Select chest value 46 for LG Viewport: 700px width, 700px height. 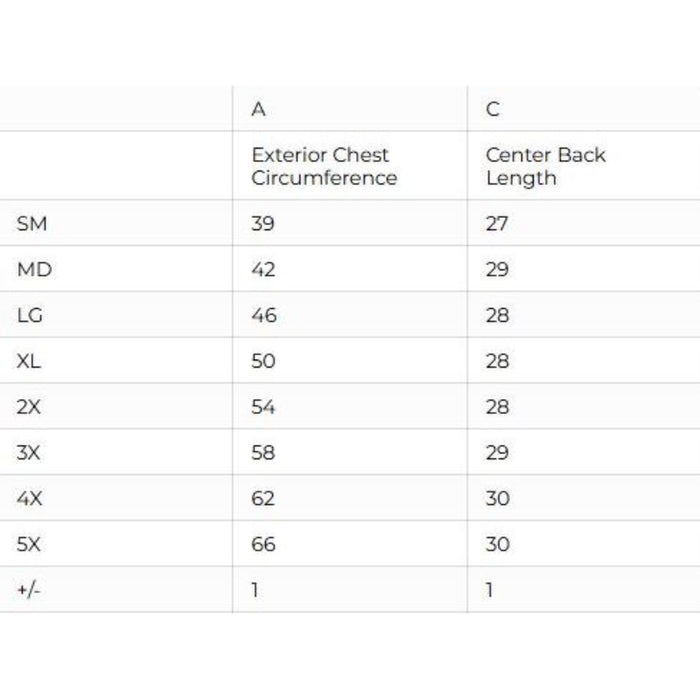point(264,316)
